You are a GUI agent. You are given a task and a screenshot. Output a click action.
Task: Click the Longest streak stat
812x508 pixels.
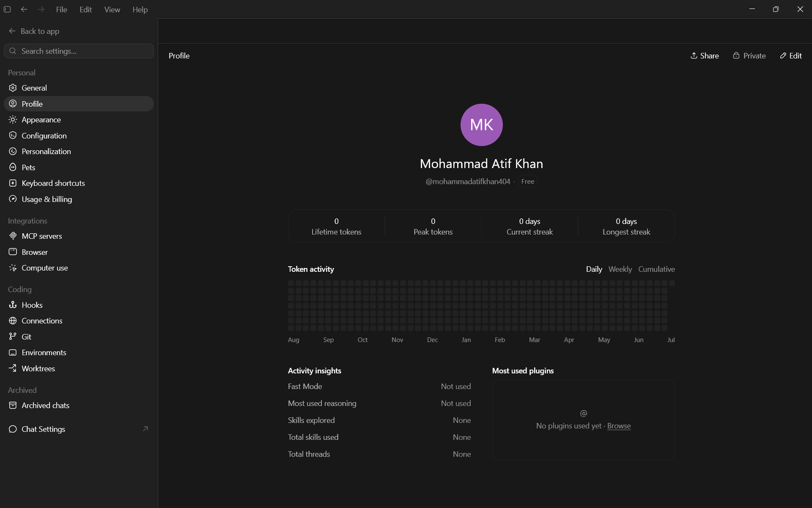click(626, 226)
